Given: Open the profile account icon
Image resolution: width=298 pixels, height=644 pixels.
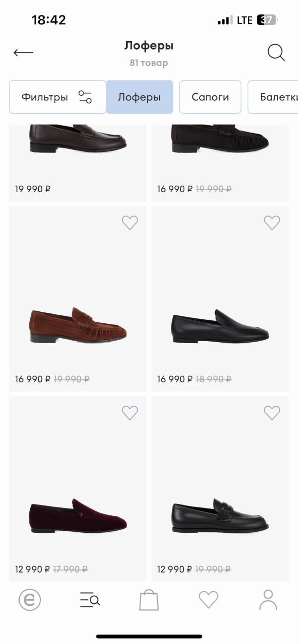Looking at the screenshot, I should tap(268, 600).
